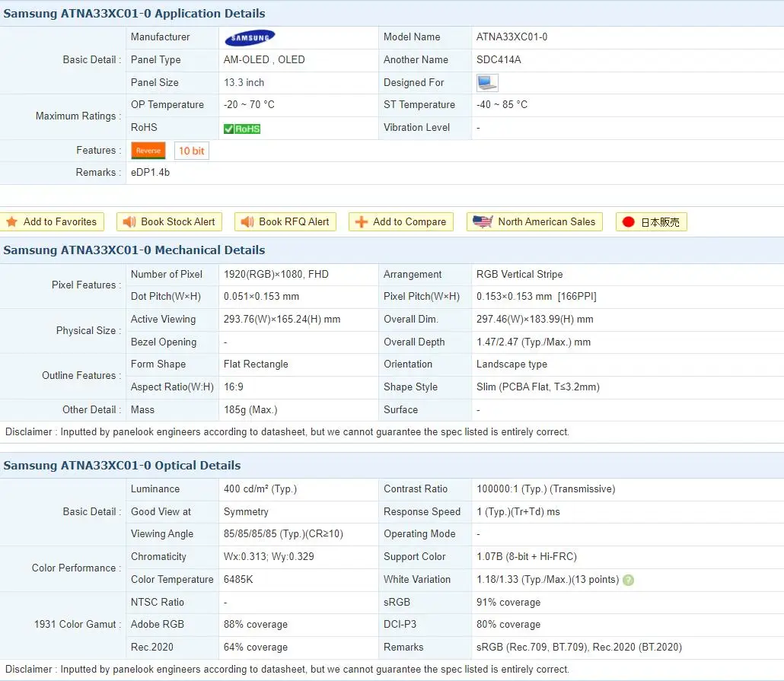This screenshot has width=784, height=681.
Task: Click the plus icon on Add to Compare
Action: point(361,221)
